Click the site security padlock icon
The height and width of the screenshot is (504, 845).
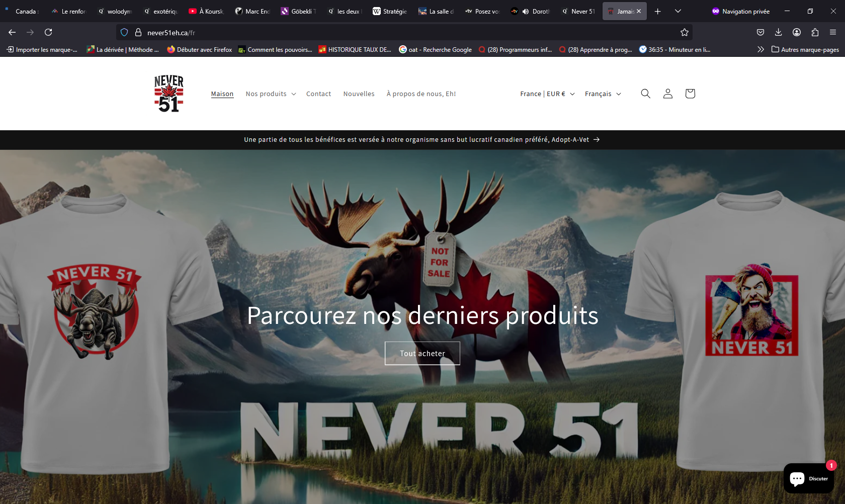[x=138, y=32]
